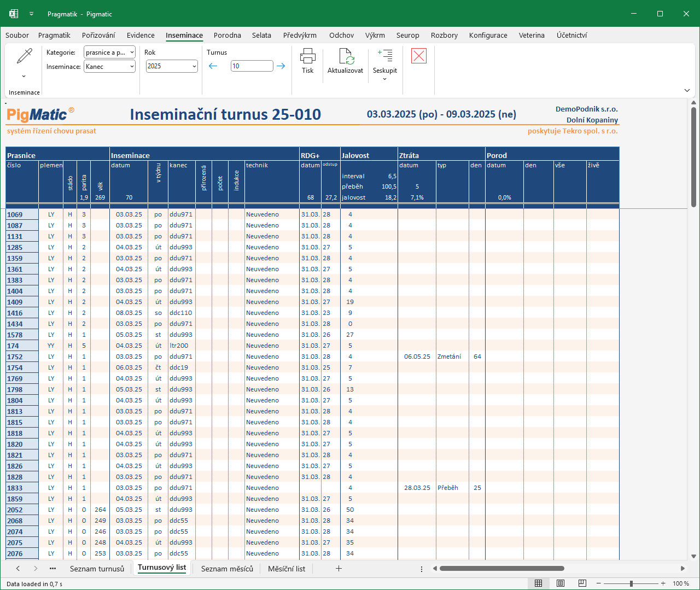Switch to Normal view in status bar

point(538,583)
